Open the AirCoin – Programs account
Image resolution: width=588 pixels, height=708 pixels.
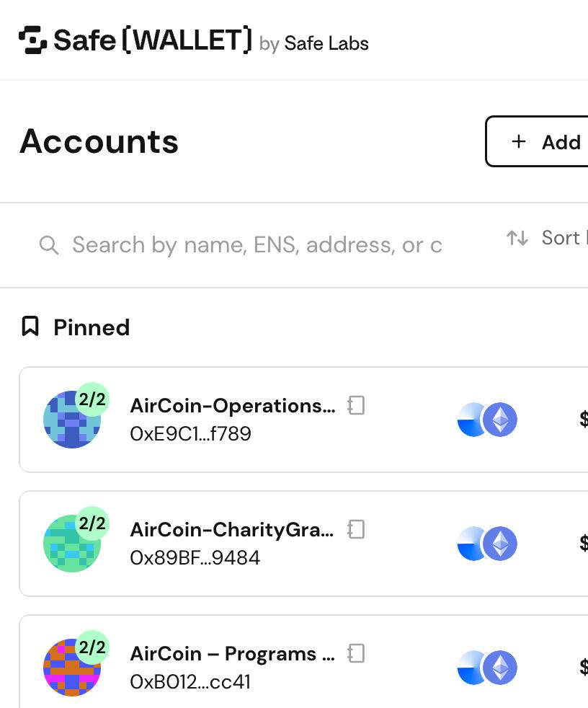tap(232, 654)
